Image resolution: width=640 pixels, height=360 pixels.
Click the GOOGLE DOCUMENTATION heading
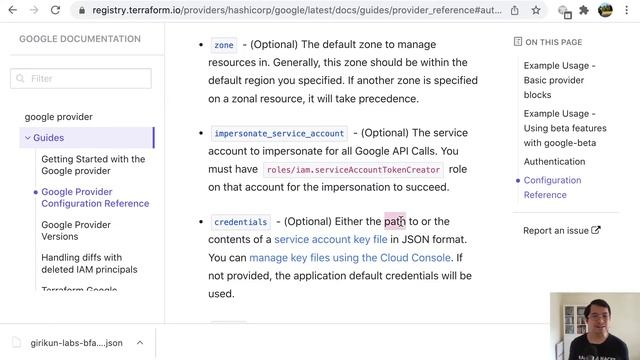80,39
